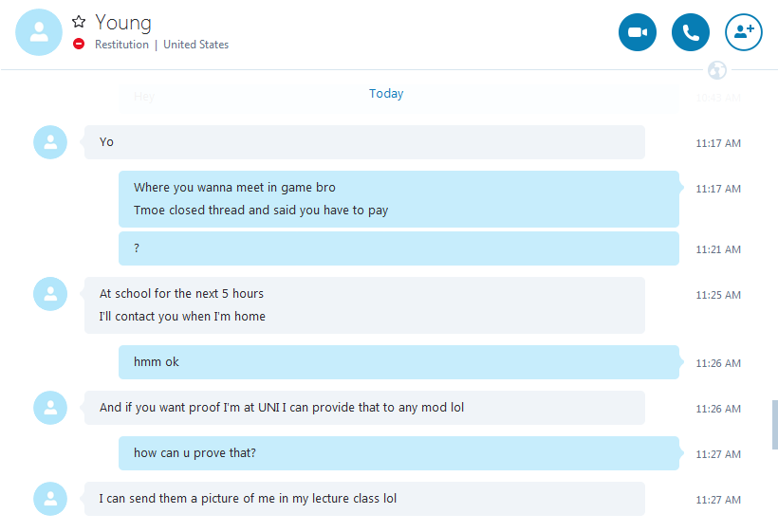The width and height of the screenshot is (778, 532).
Task: Open Young's profile picture in header
Action: point(39,32)
